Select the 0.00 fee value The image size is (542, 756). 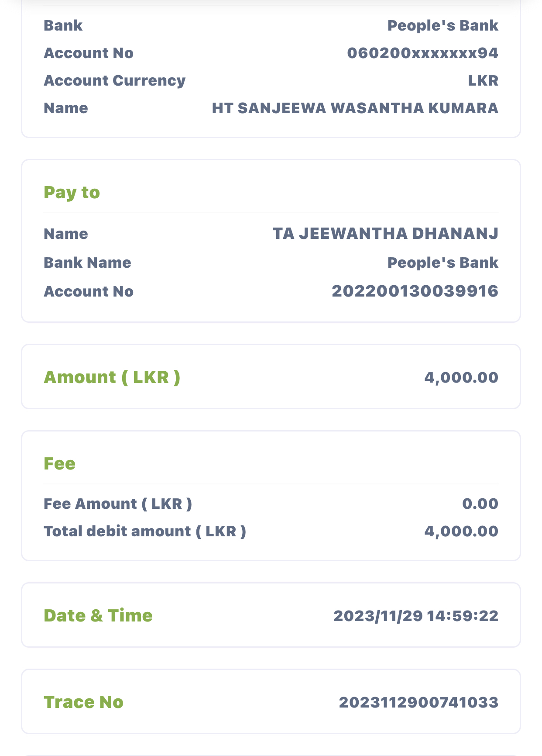coord(480,504)
